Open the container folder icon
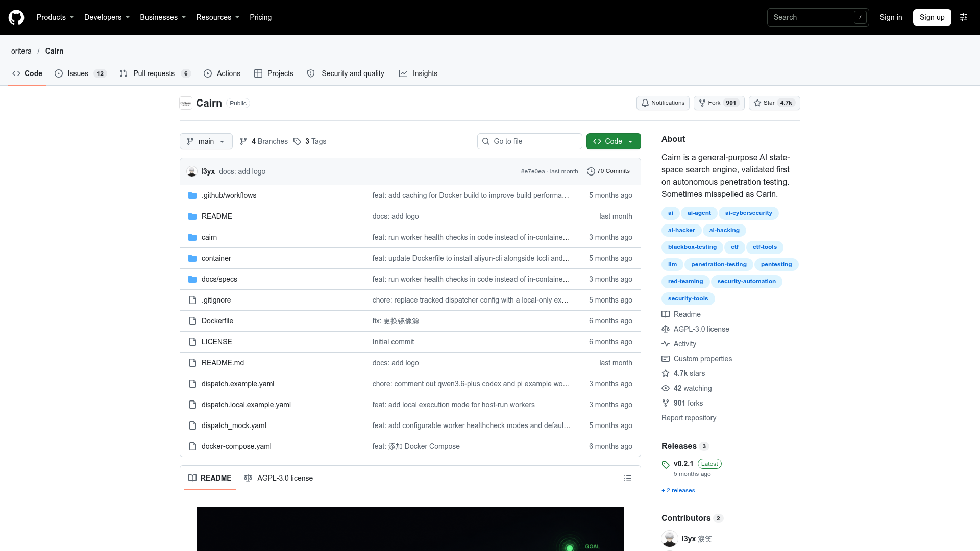Image resolution: width=980 pixels, height=551 pixels. coord(192,258)
